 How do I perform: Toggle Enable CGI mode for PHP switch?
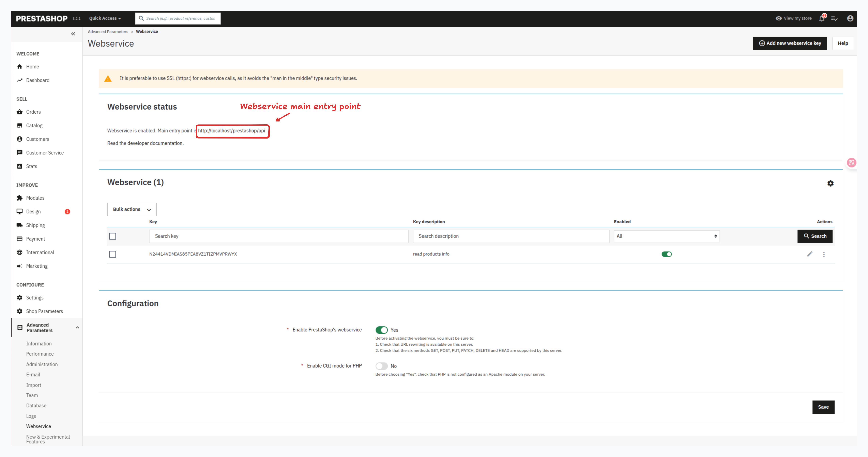click(x=381, y=366)
